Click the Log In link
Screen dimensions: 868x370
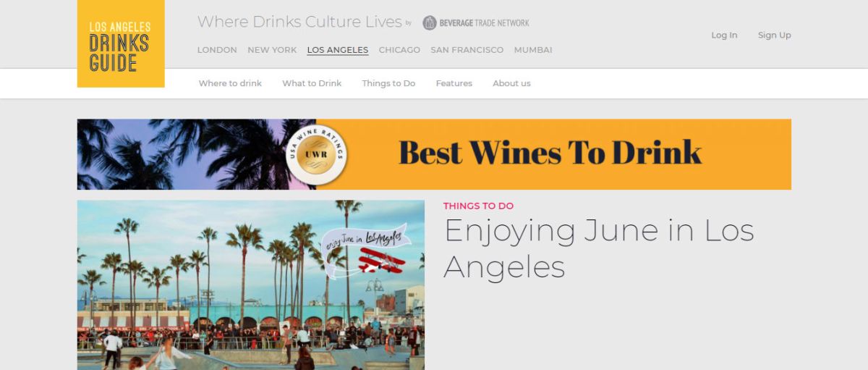(x=724, y=35)
